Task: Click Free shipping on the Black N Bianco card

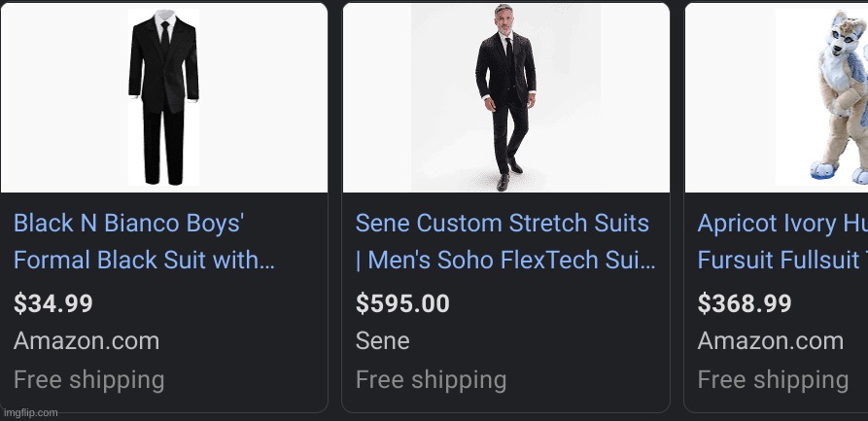Action: (x=88, y=379)
